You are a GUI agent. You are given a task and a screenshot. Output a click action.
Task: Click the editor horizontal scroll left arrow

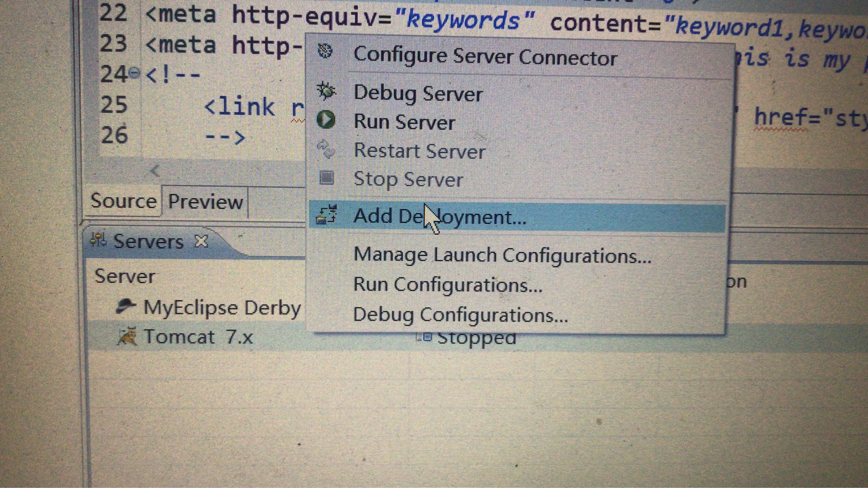click(155, 171)
